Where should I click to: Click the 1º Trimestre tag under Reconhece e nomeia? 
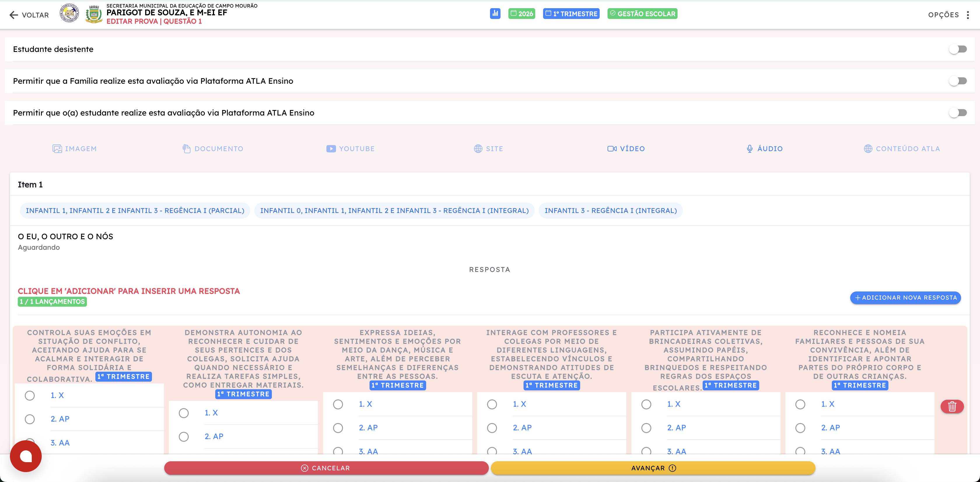[860, 385]
